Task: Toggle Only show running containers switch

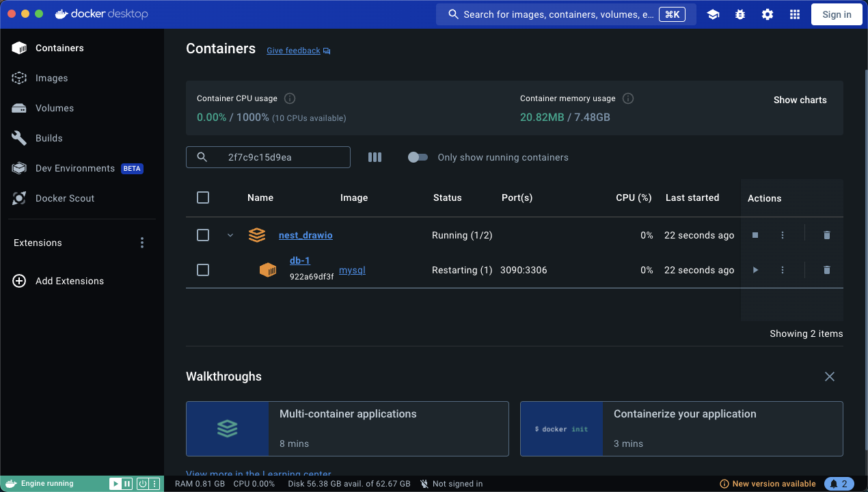Action: click(x=418, y=157)
